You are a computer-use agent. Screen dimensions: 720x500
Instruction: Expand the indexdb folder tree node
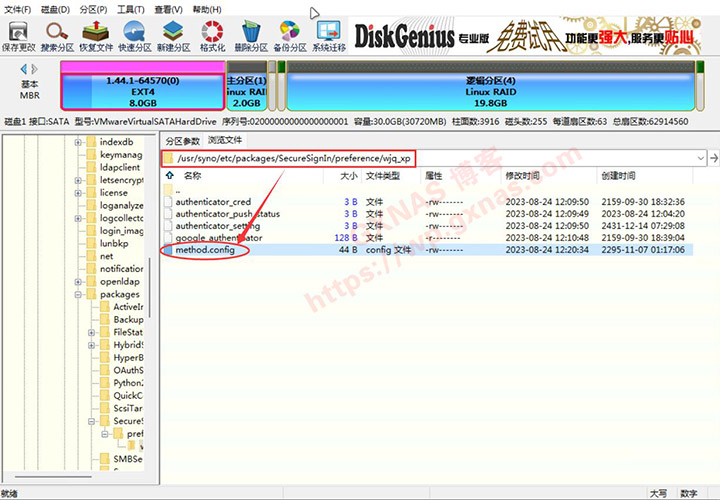pyautogui.click(x=78, y=143)
